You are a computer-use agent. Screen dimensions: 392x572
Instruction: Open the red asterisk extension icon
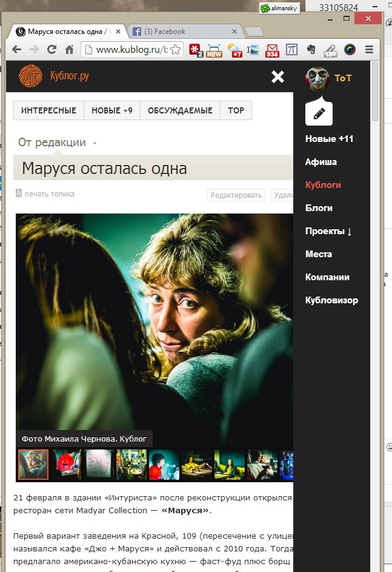click(x=196, y=50)
